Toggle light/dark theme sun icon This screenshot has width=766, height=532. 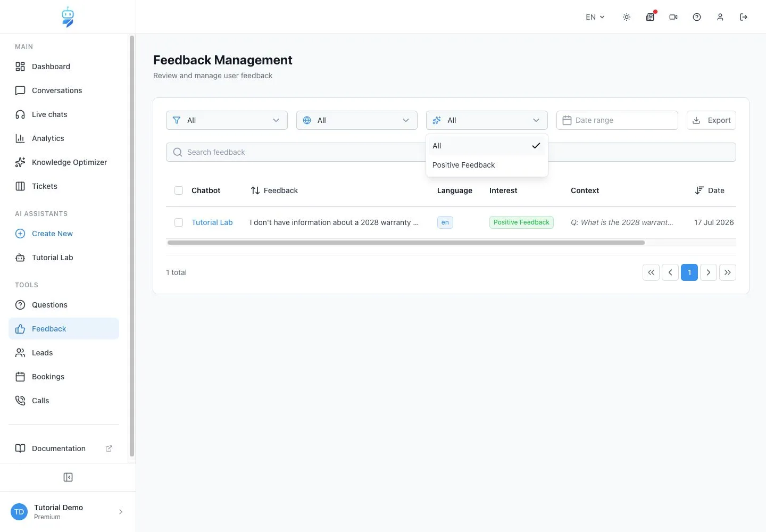point(627,17)
